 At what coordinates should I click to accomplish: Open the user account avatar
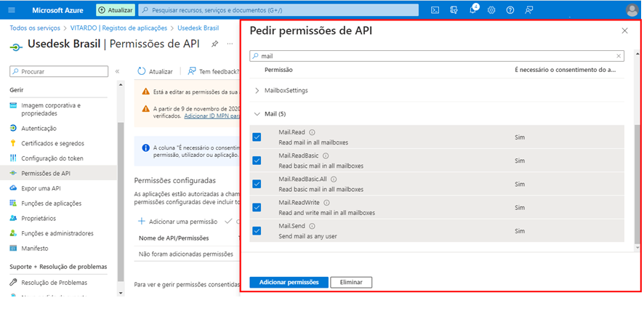[632, 10]
